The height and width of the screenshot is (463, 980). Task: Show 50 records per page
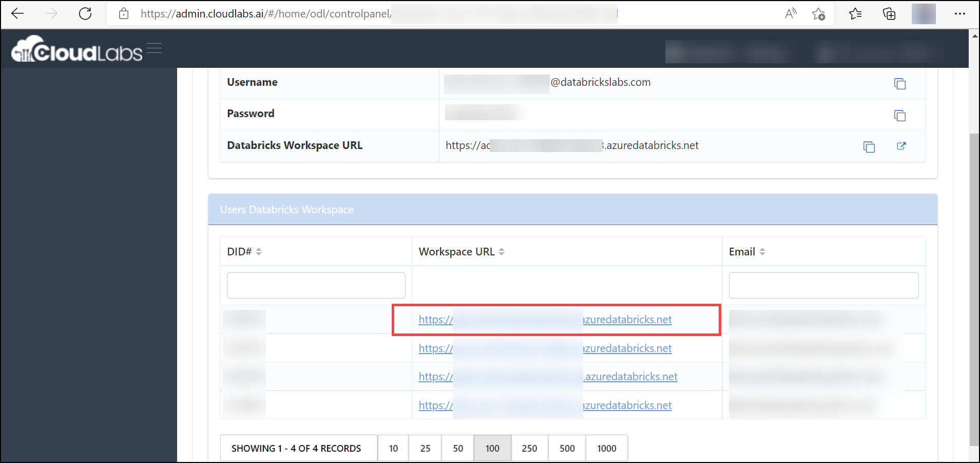458,448
